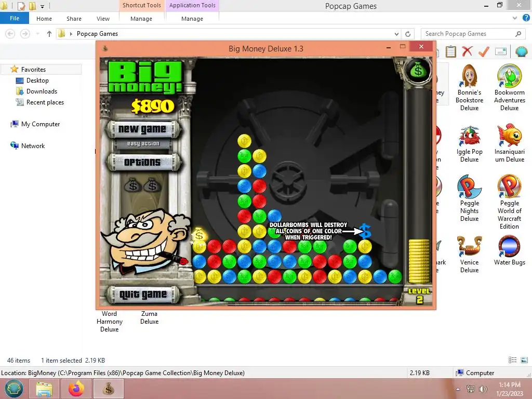Click quit game button
532x399 pixels.
[143, 294]
